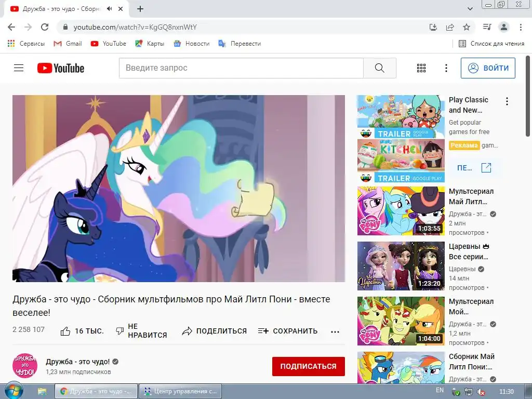Reload the current page
Image resolution: width=532 pixels, height=399 pixels.
pos(45,27)
